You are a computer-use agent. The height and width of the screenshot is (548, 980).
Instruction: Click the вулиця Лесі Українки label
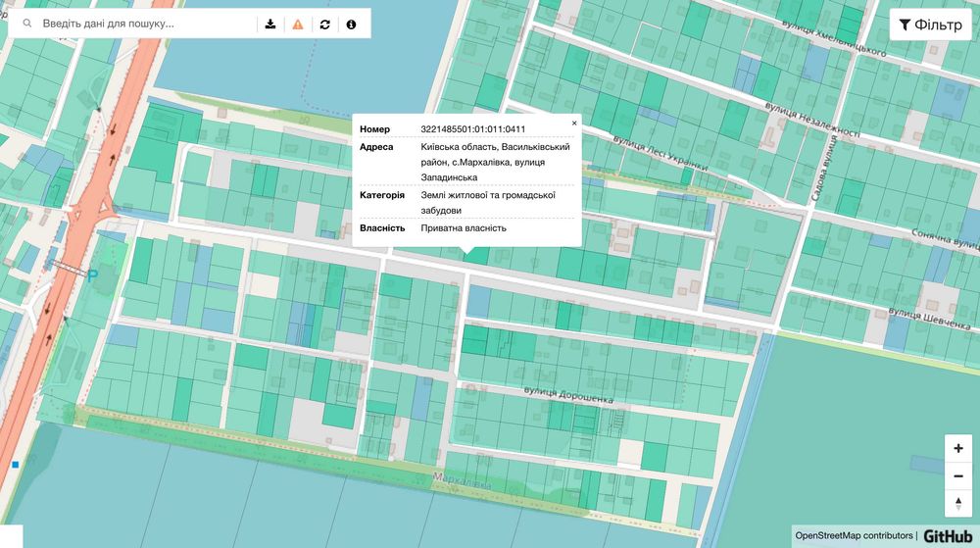point(660,154)
